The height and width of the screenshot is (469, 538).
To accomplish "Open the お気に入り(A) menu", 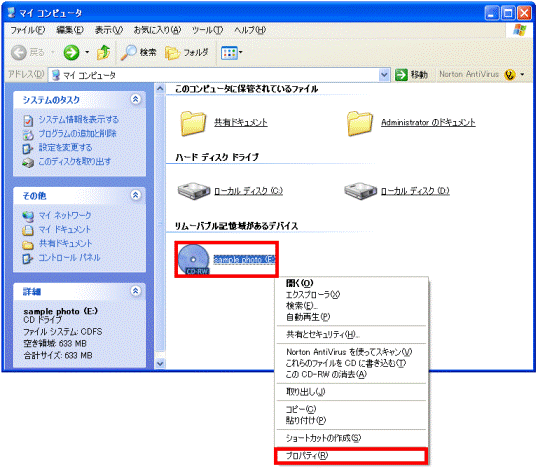I will (157, 30).
